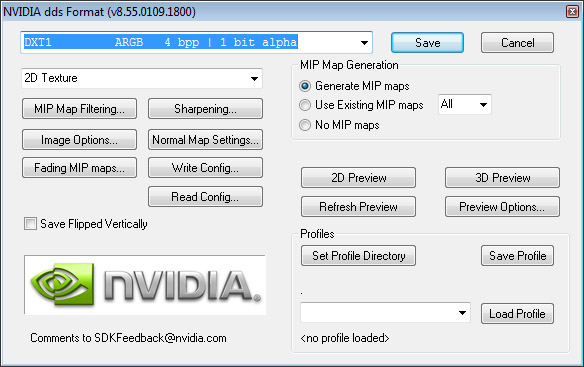This screenshot has height=367, width=584.
Task: Open Sharpening settings
Action: (x=205, y=109)
